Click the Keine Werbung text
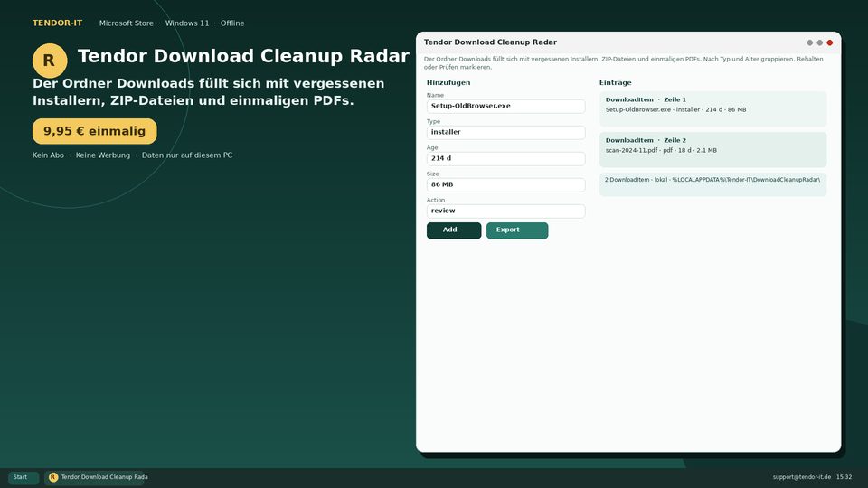 pos(103,155)
